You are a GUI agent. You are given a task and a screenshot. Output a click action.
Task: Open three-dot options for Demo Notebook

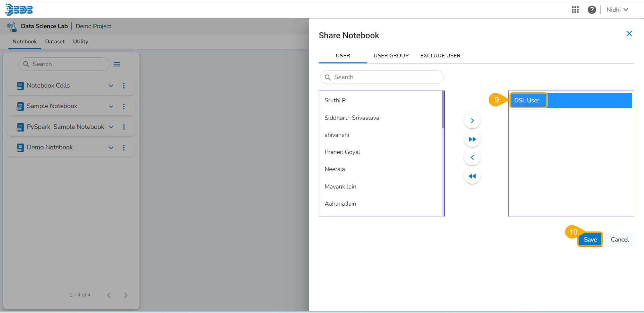pos(124,148)
